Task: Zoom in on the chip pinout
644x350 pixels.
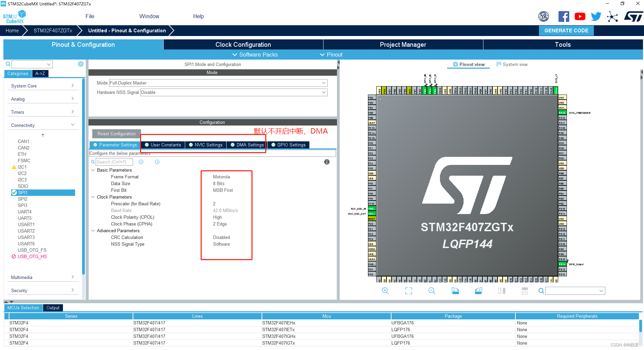Action: coord(385,291)
